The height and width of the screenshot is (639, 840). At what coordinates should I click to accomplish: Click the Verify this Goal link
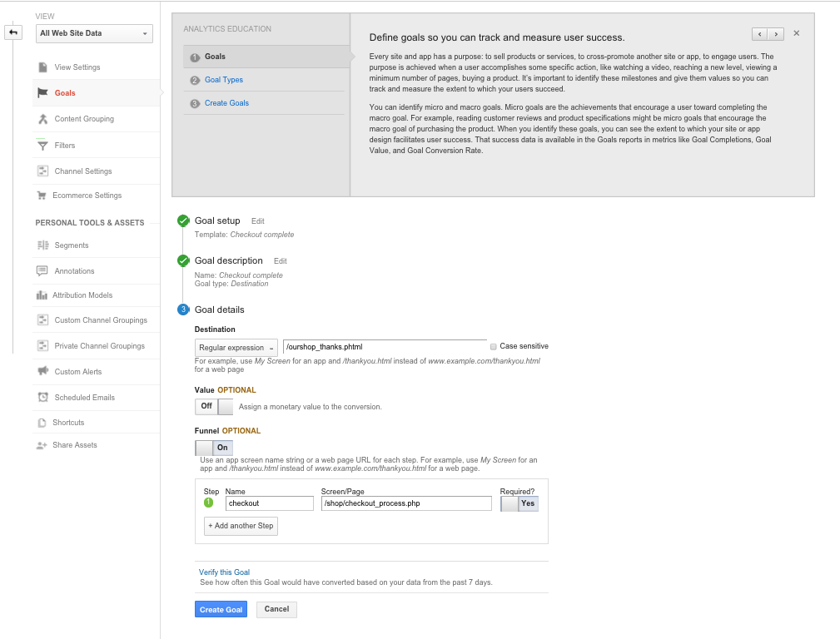point(224,572)
